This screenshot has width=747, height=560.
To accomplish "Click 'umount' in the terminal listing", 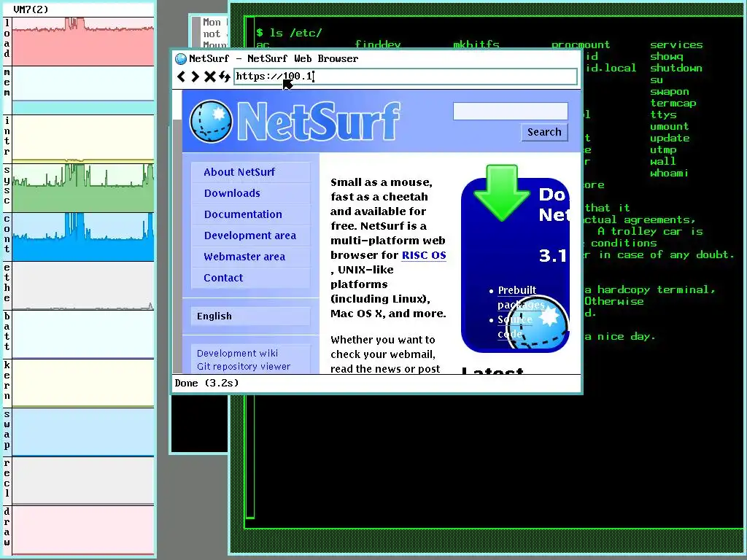I will click(670, 126).
